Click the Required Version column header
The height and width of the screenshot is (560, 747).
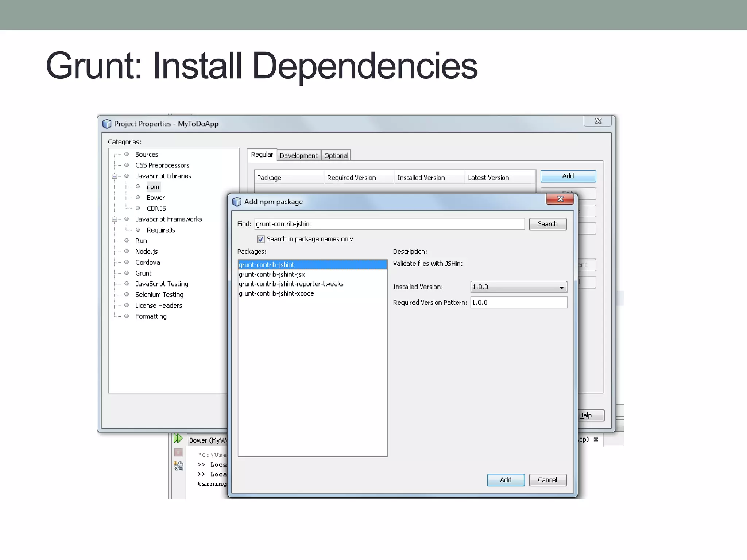(359, 178)
